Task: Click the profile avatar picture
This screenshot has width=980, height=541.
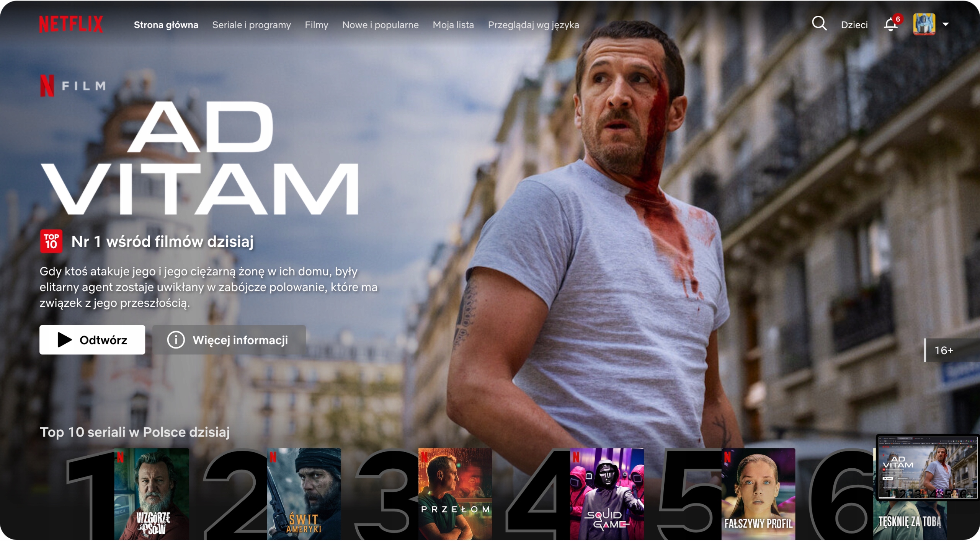Action: coord(924,24)
